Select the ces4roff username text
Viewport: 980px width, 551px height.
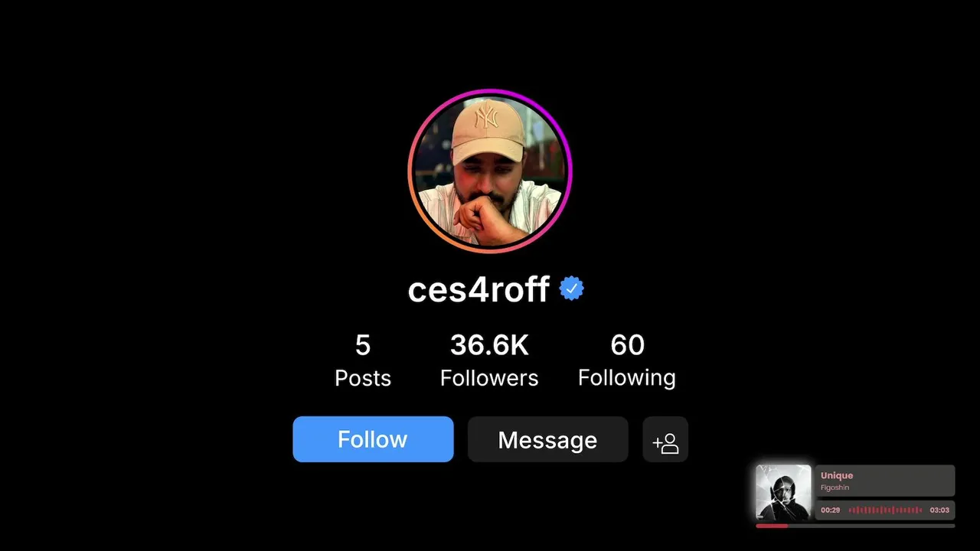point(479,289)
